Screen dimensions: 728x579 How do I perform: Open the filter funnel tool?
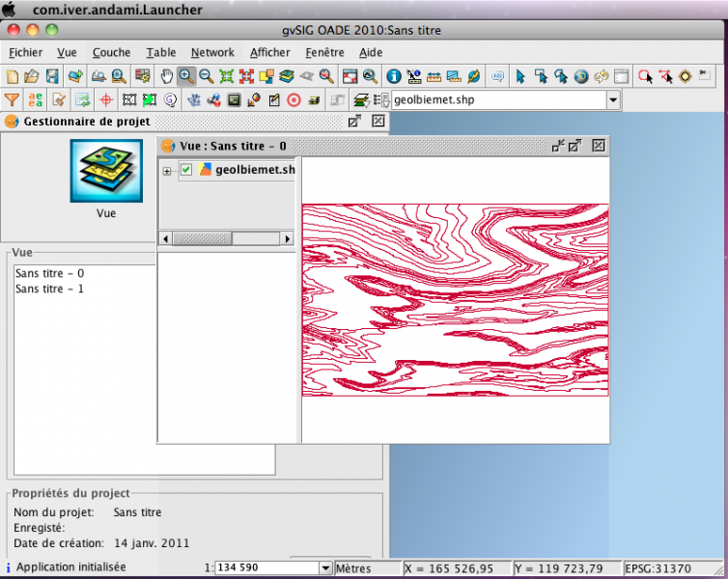point(13,99)
